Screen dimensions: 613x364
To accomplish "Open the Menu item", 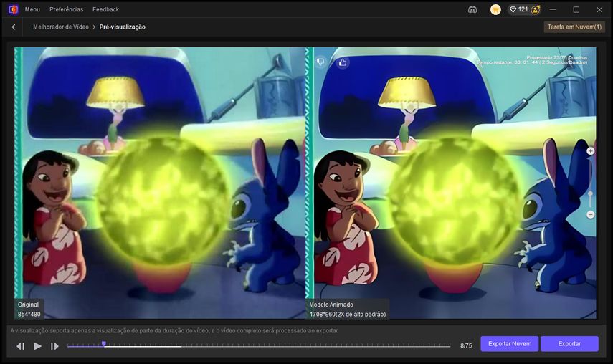I will (x=32, y=9).
